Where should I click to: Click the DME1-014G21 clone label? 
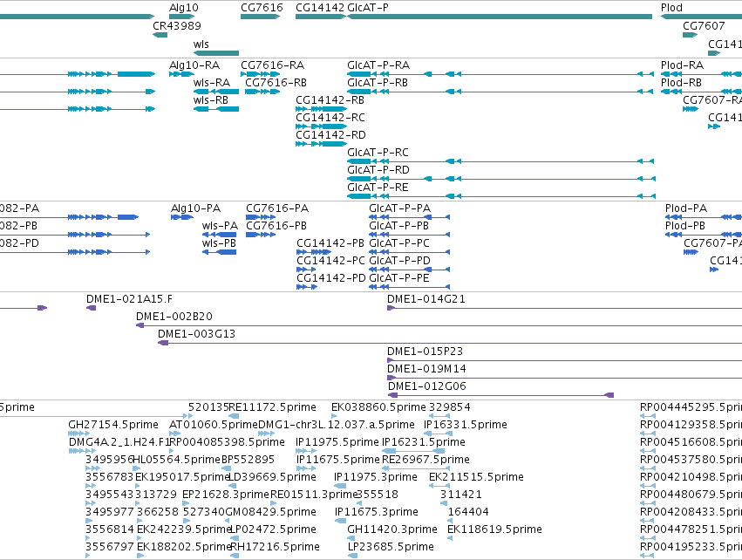(x=425, y=299)
